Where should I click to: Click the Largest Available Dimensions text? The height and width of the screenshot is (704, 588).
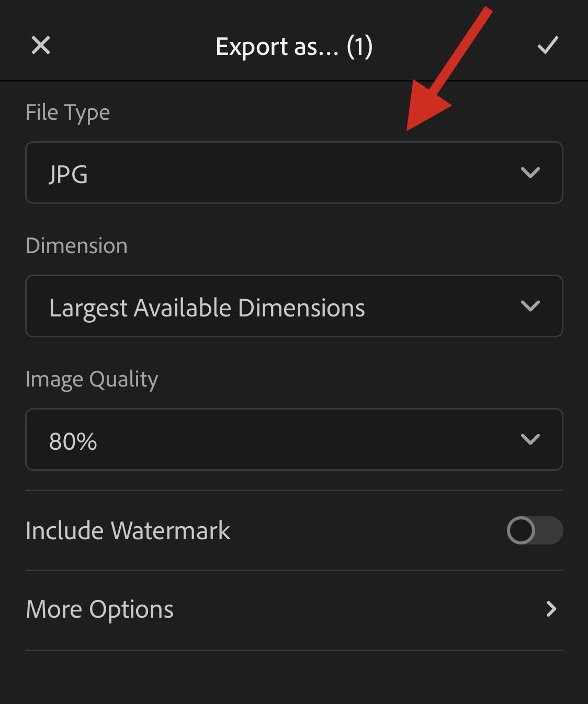(207, 308)
